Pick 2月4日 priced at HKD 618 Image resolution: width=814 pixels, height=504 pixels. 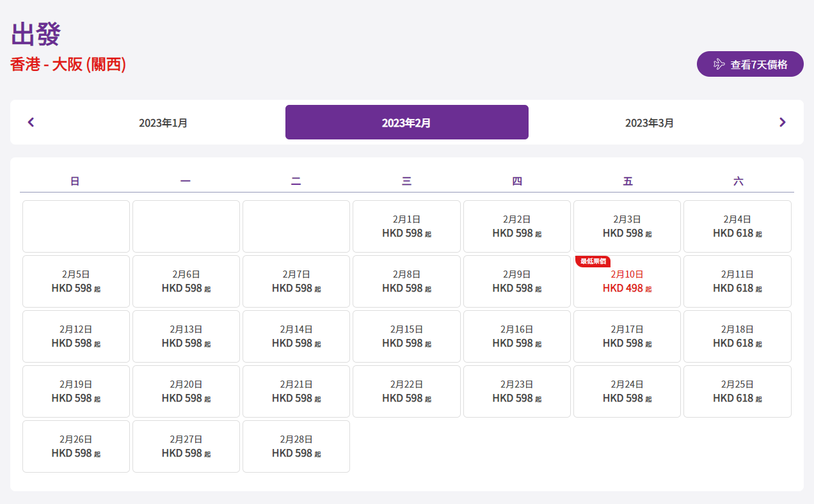737,226
